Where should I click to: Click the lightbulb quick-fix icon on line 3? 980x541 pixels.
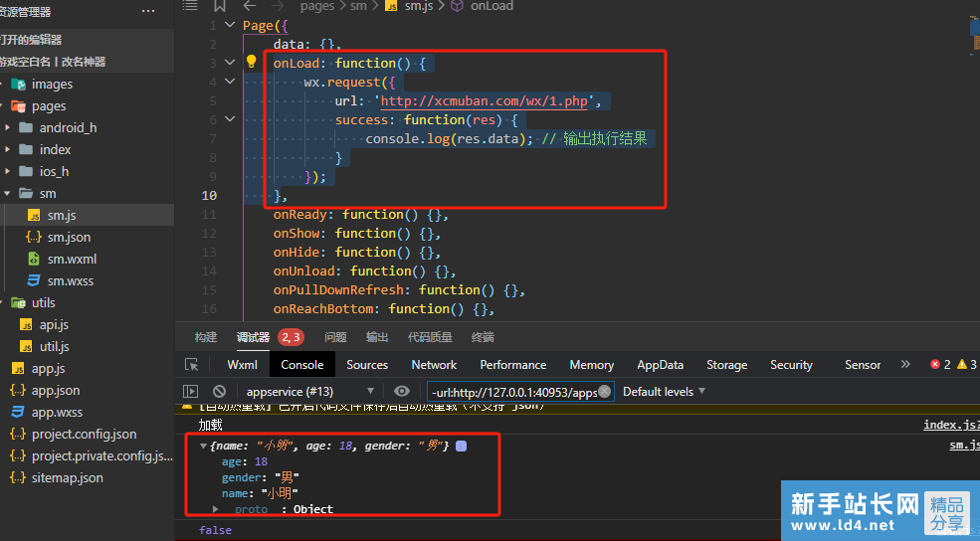(252, 62)
